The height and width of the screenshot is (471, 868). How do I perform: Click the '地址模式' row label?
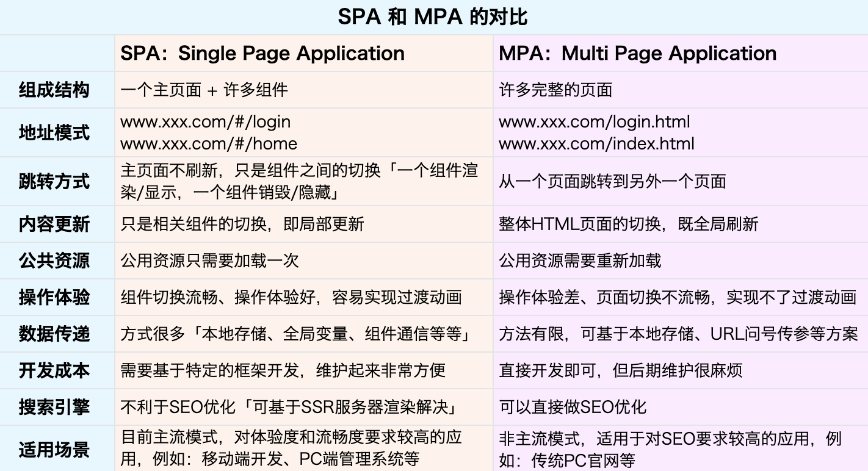[54, 132]
